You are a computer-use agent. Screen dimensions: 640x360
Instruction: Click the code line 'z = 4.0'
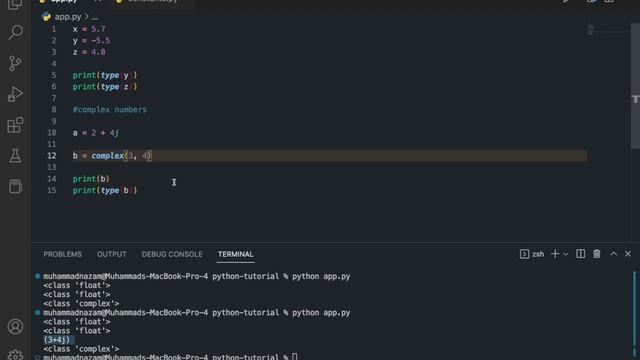click(x=89, y=52)
